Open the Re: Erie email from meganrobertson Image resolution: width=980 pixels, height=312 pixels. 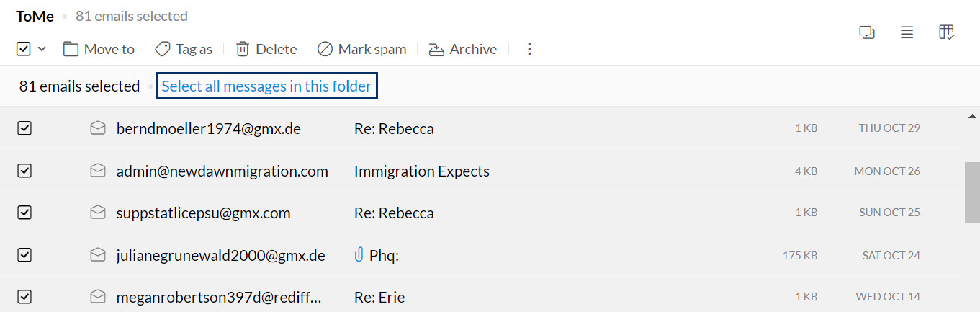point(379,297)
